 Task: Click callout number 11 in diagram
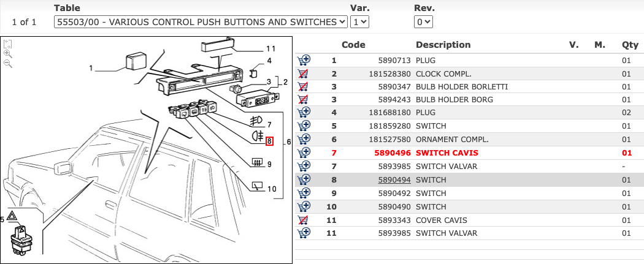(271, 48)
